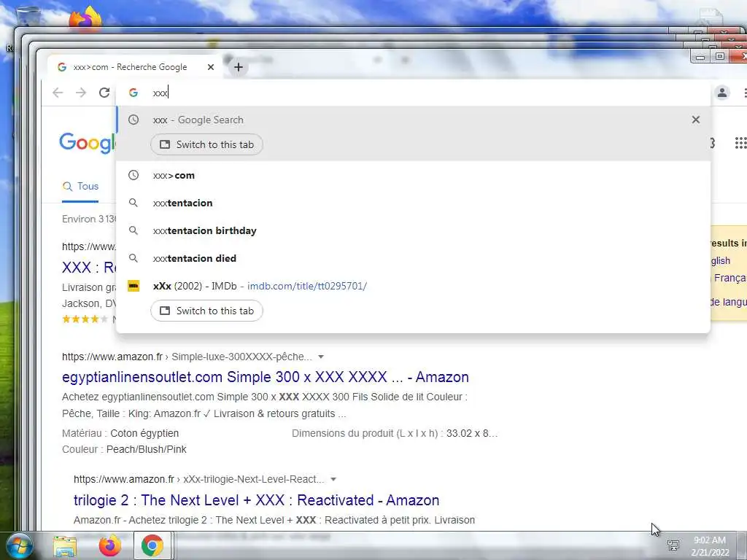Select the 'xxxtentacion died' suggestion
Image resolution: width=747 pixels, height=560 pixels.
point(414,258)
